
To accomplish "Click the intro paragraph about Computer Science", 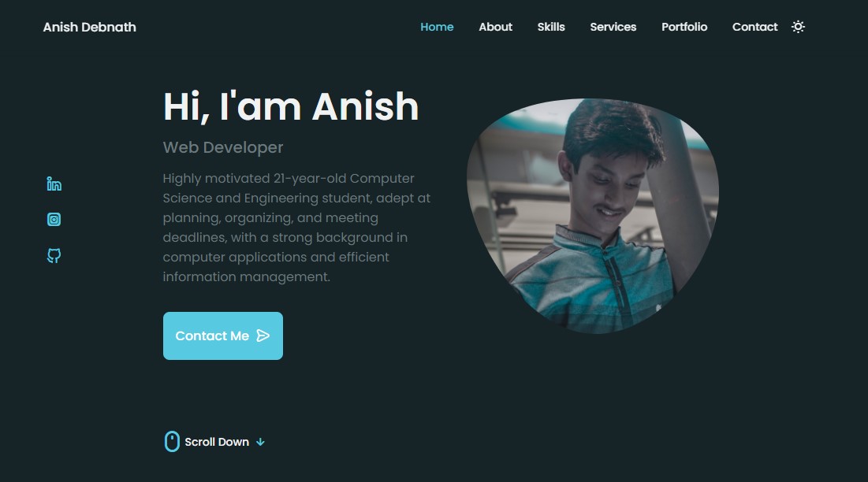I will 296,227.
